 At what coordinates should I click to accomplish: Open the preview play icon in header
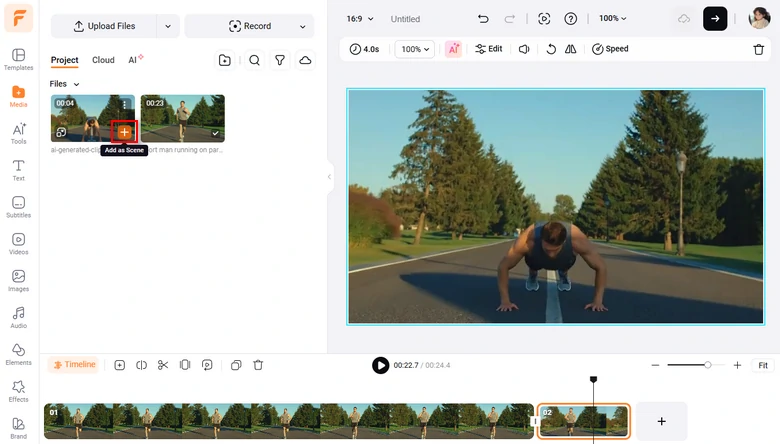point(544,19)
